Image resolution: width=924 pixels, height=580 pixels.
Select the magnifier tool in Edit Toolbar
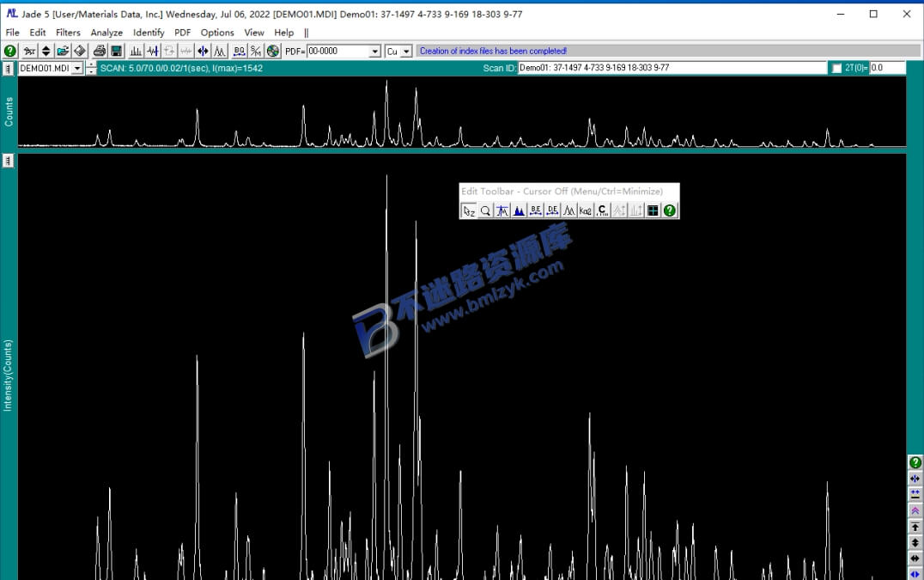485,211
